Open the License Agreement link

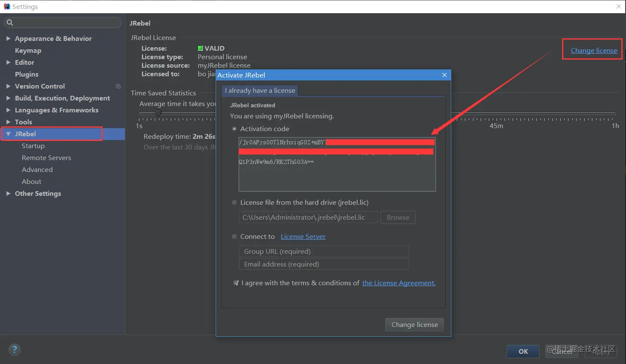tap(399, 283)
